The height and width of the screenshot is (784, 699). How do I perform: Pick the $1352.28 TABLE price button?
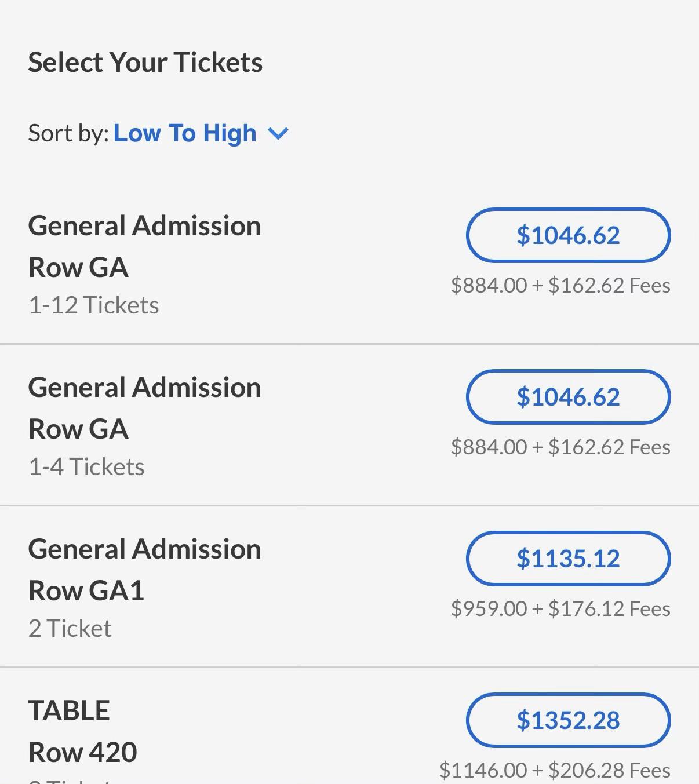[x=568, y=720]
